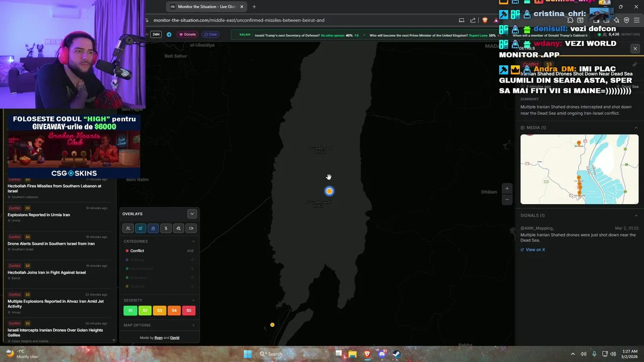Open the @AMK_Mapping_ signal source
Screen dimensions: 644x362
pos(537,228)
